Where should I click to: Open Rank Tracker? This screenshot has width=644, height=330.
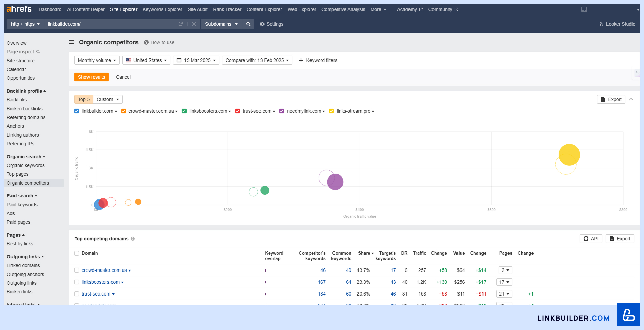click(227, 9)
